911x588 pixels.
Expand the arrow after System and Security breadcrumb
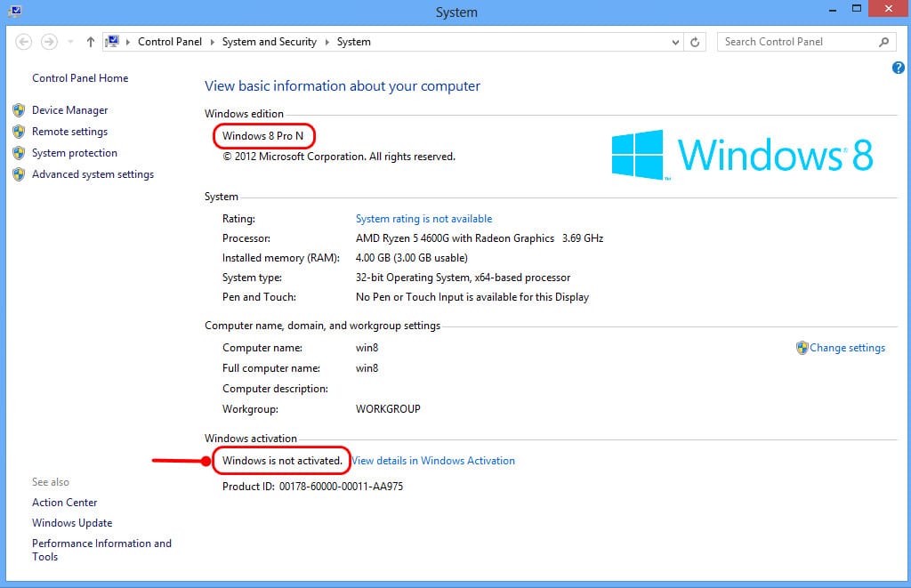pos(327,42)
